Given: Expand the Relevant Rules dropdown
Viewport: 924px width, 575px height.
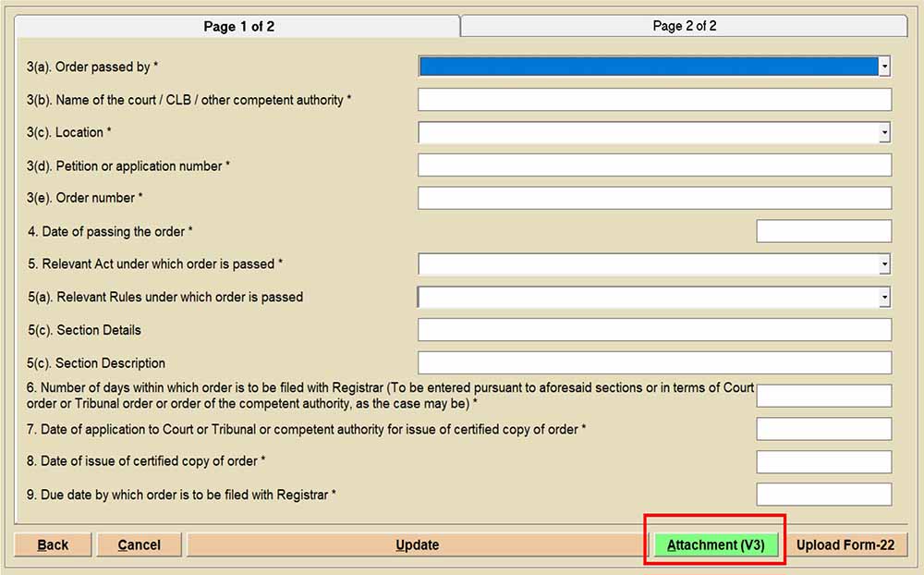Looking at the screenshot, I should tap(884, 298).
